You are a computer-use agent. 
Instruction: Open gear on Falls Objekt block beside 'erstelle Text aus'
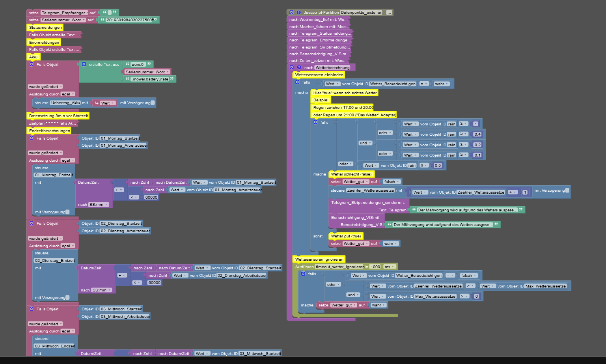tap(32, 64)
